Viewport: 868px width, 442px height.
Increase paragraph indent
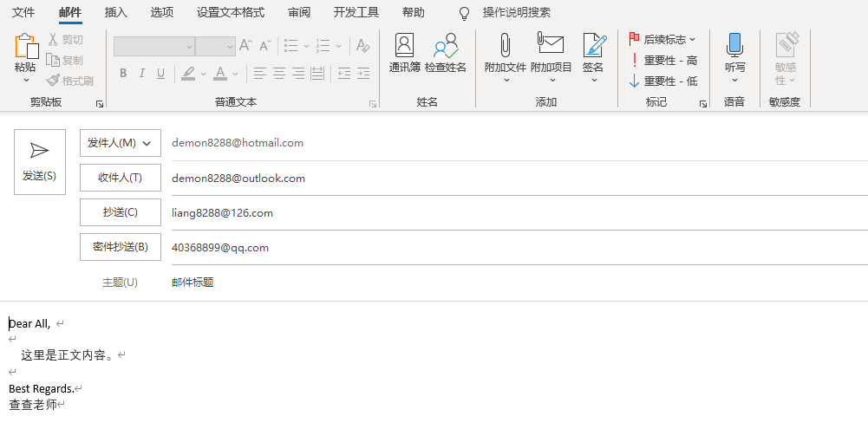coord(363,73)
